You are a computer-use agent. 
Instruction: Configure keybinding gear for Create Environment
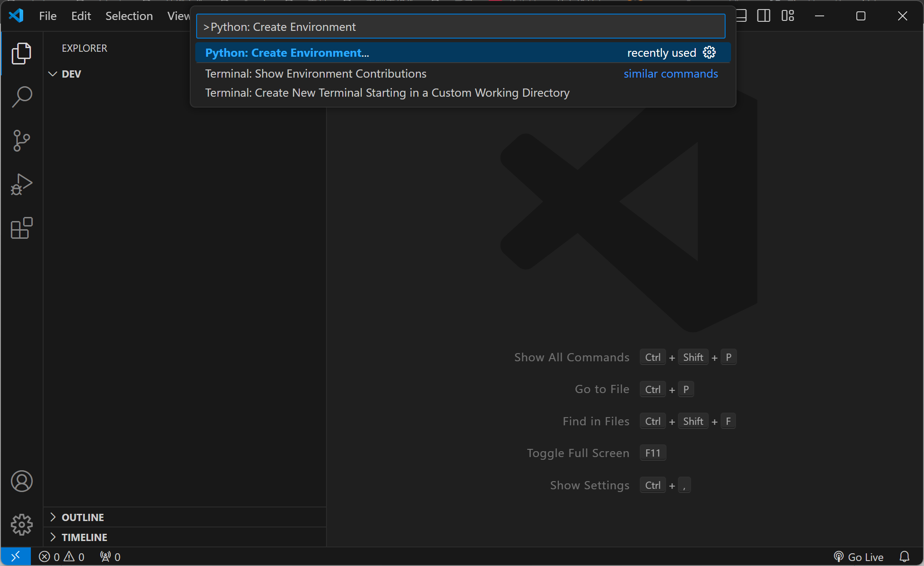(709, 53)
